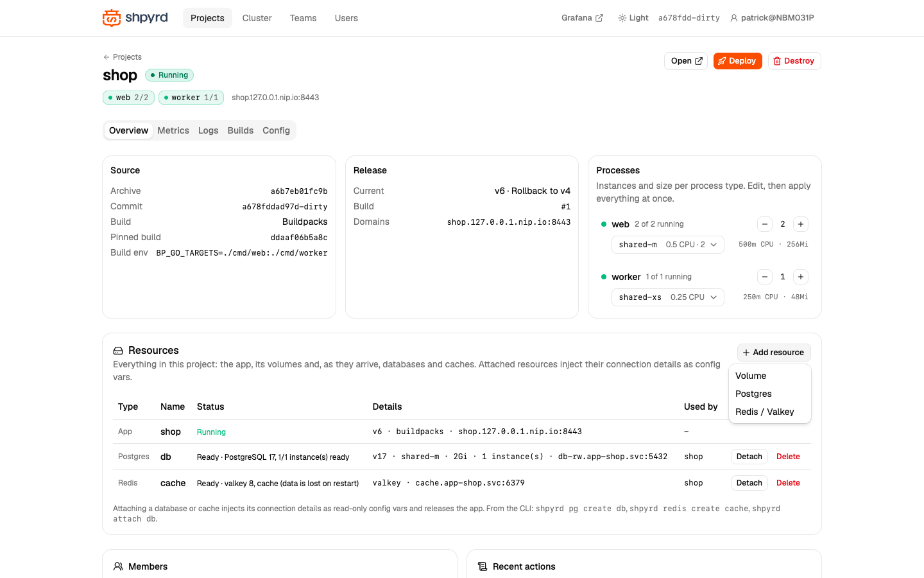Go back via Projects arrow link

(122, 57)
